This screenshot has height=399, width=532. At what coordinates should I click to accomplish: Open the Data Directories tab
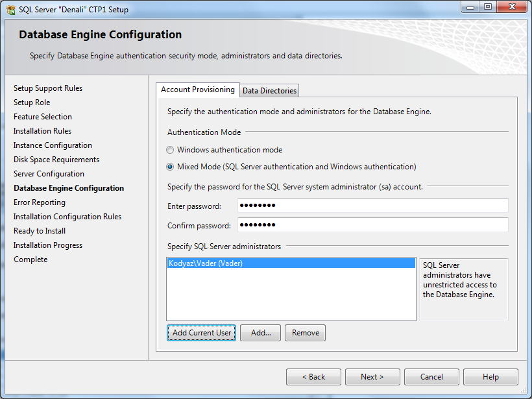click(269, 91)
